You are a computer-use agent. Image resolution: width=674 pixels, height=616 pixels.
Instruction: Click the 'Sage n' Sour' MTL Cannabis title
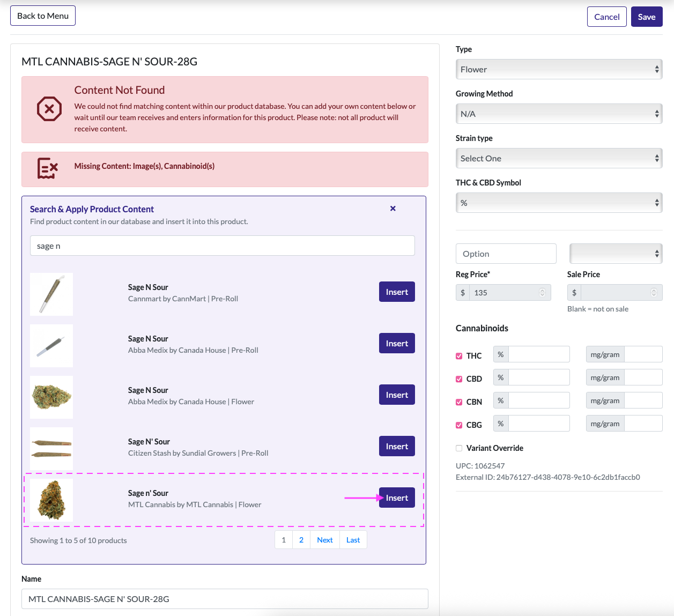pyautogui.click(x=148, y=493)
